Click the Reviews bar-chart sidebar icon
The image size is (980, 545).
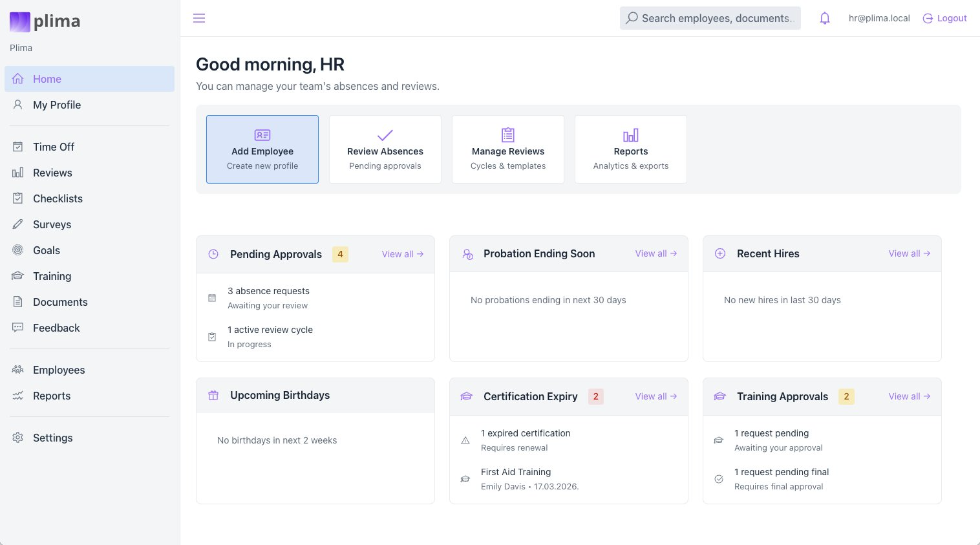pyautogui.click(x=17, y=173)
